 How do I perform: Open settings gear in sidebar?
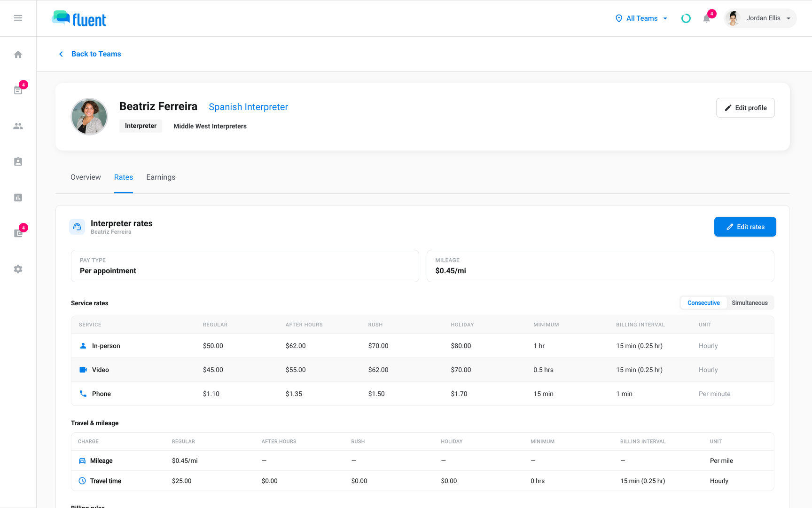click(x=18, y=269)
